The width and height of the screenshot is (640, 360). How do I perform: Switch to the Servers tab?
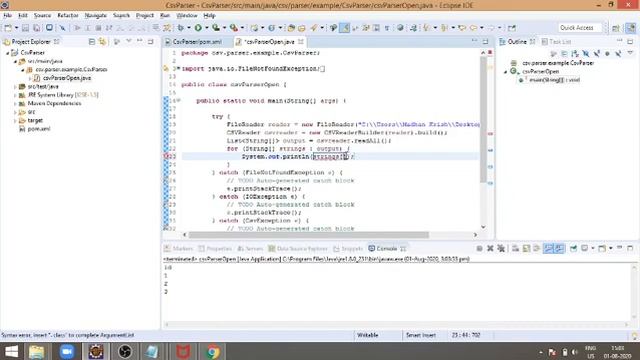click(x=250, y=248)
